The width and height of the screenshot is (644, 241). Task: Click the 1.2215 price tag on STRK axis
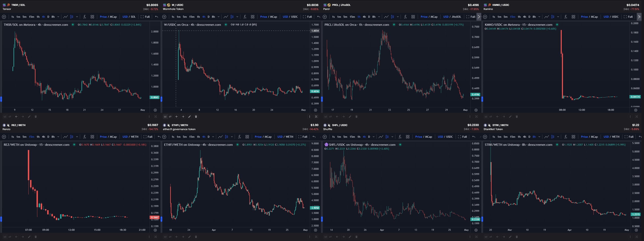pos(636,215)
